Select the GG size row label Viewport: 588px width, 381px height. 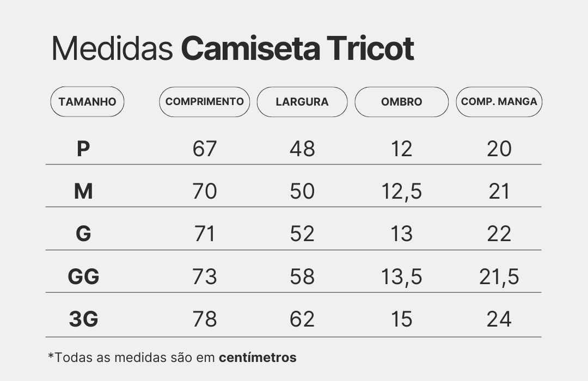(x=83, y=276)
